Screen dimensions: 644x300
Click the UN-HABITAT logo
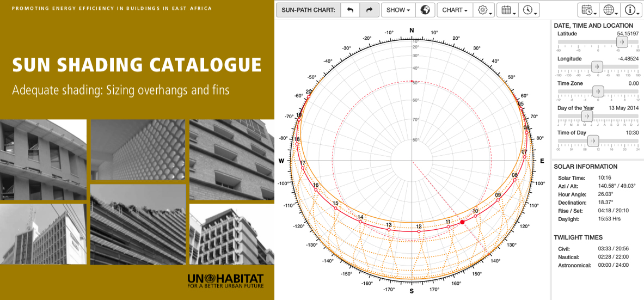(225, 280)
